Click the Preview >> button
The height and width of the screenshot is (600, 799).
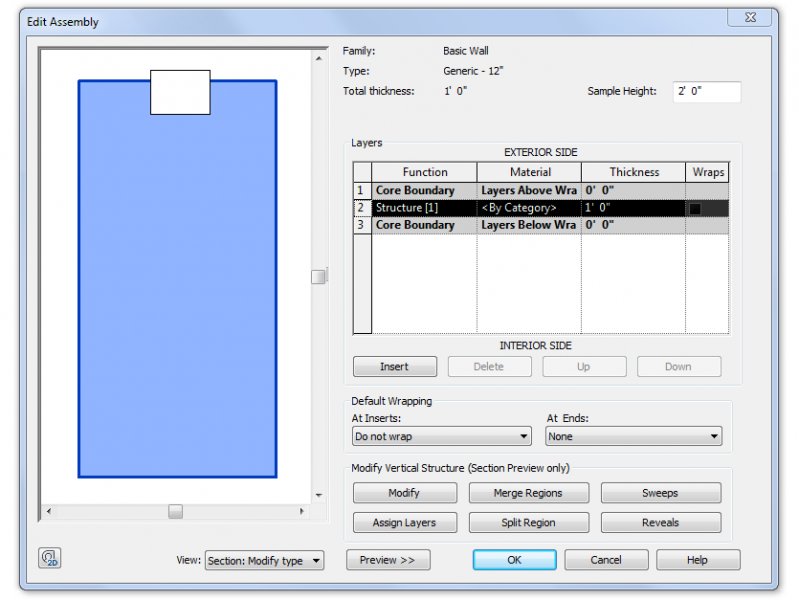388,560
